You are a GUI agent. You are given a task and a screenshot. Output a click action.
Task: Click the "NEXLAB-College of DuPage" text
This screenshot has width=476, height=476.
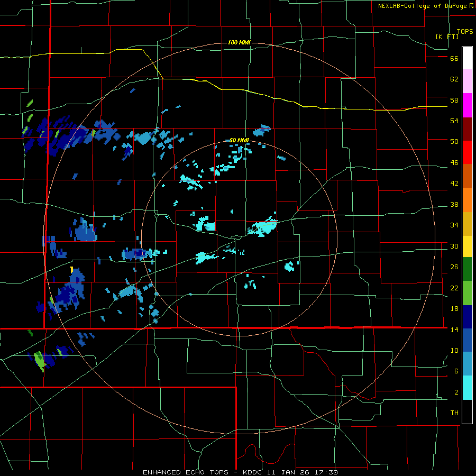tap(422, 6)
